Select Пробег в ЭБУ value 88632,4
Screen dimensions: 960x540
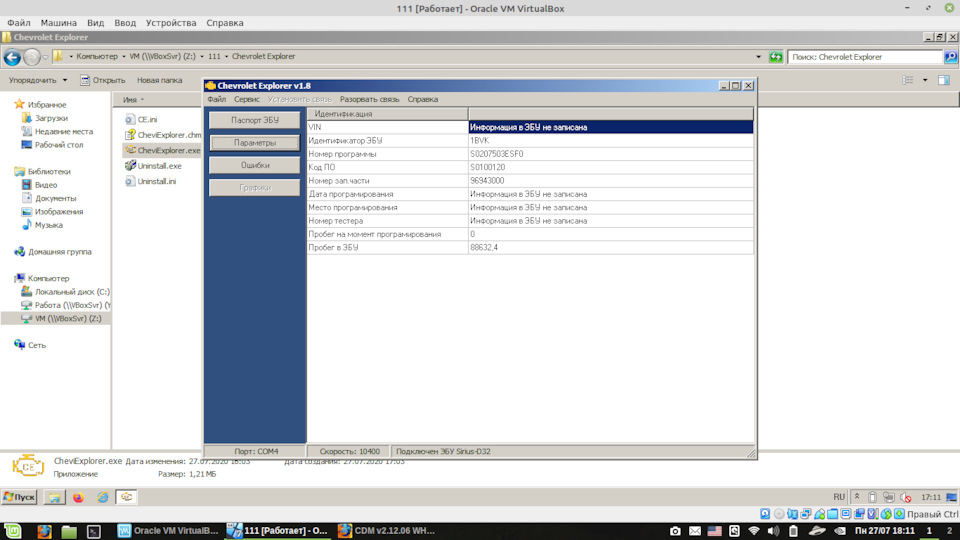(610, 247)
